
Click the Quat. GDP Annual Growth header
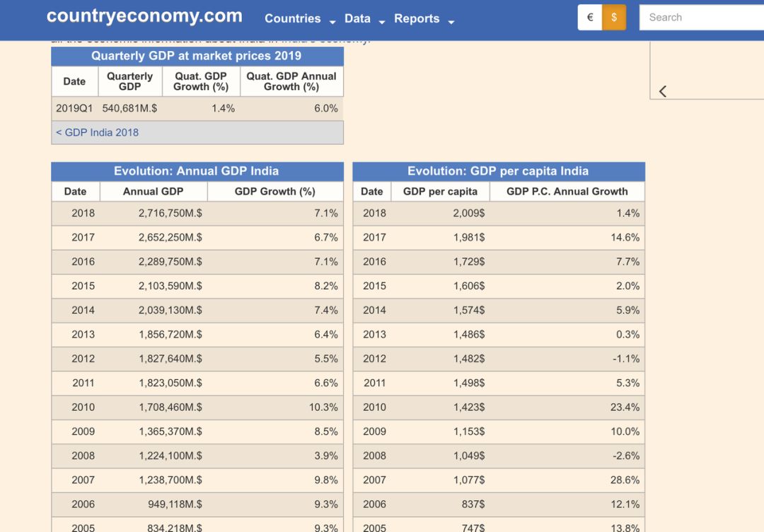(x=291, y=81)
